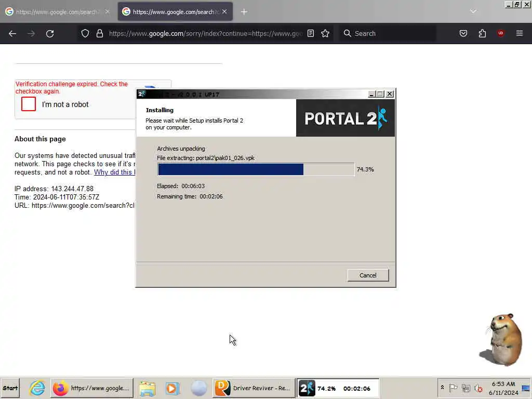Click the Portal 2 installer title icon
The height and width of the screenshot is (399, 532).
[142, 94]
